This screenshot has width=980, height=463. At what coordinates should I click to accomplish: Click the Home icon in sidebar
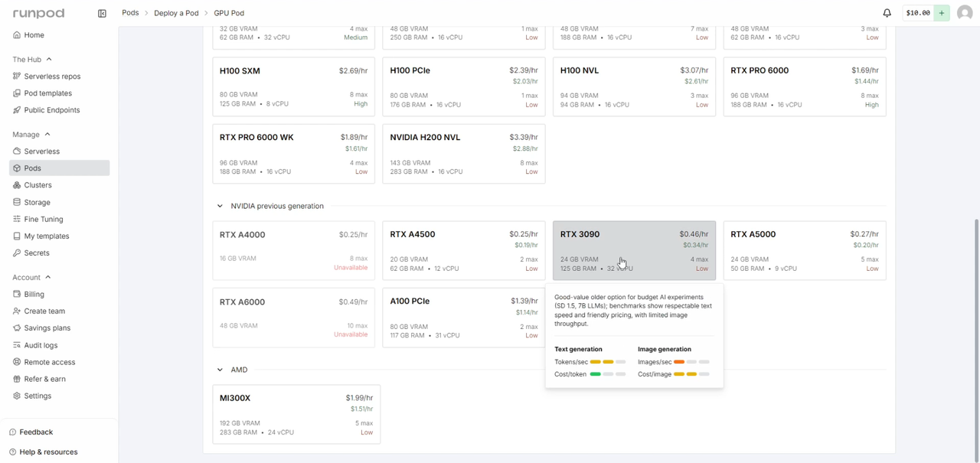[x=17, y=35]
